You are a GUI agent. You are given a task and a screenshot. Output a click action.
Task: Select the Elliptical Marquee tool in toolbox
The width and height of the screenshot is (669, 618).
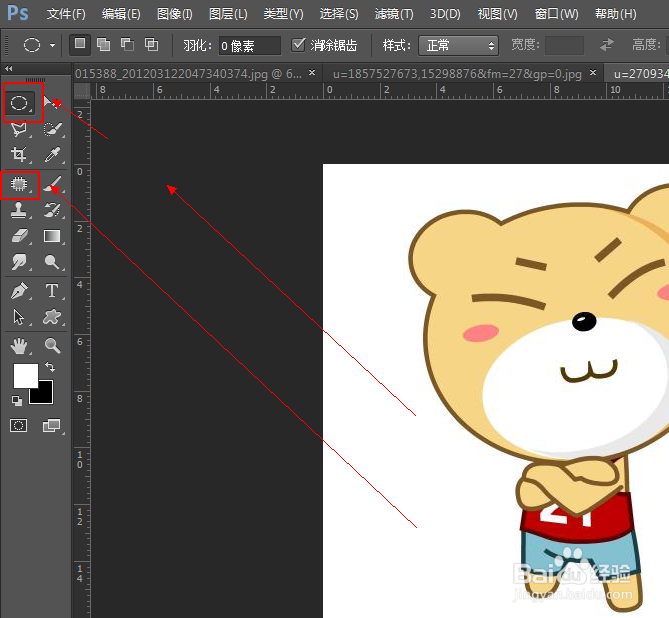pos(19,103)
